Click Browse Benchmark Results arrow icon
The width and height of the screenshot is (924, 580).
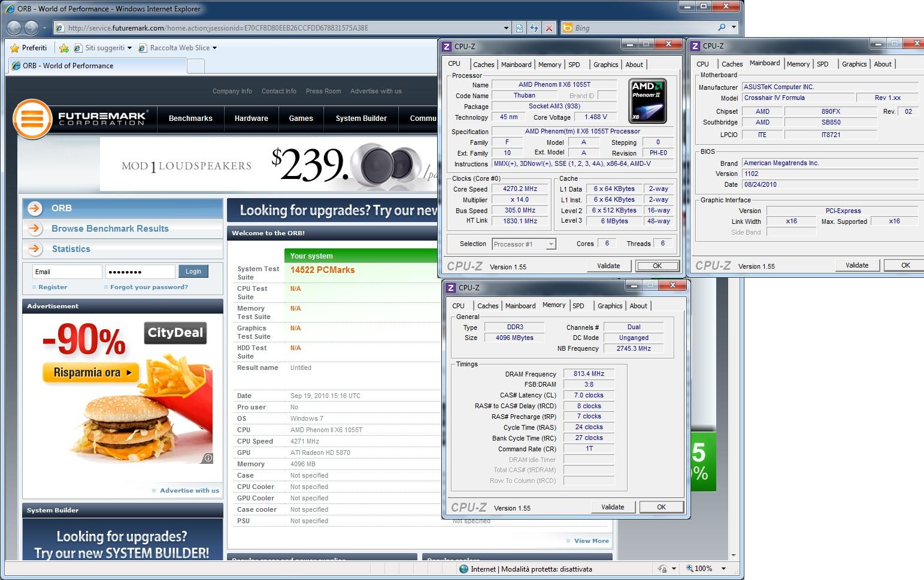(x=35, y=228)
